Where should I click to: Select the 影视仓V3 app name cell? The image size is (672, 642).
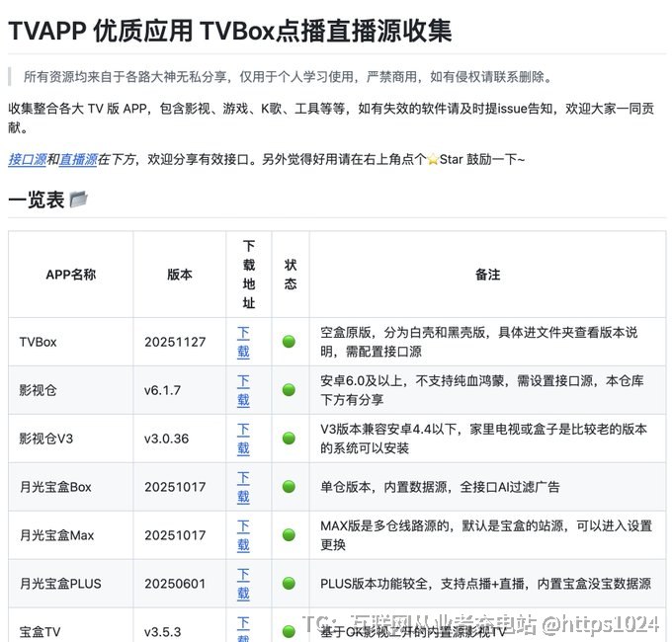71,439
